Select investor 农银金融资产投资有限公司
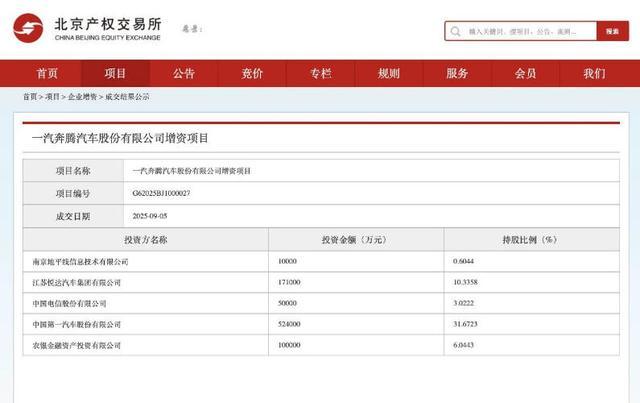Screen dimensions: 640x403 click(x=77, y=345)
